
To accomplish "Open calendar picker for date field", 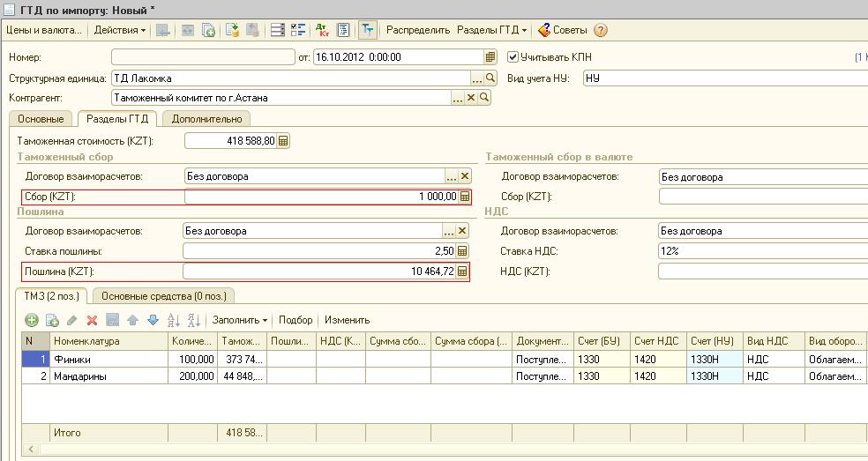I will tap(490, 57).
